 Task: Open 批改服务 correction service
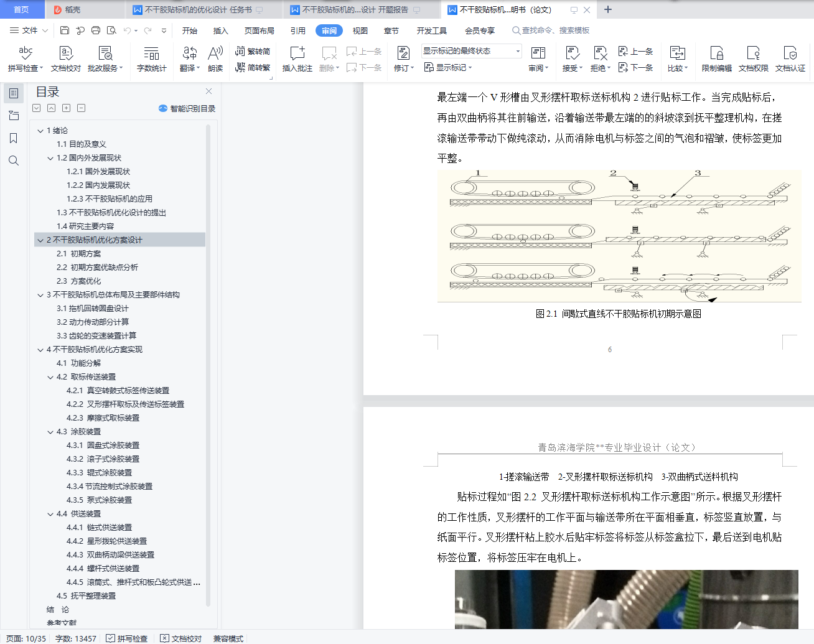[x=105, y=59]
